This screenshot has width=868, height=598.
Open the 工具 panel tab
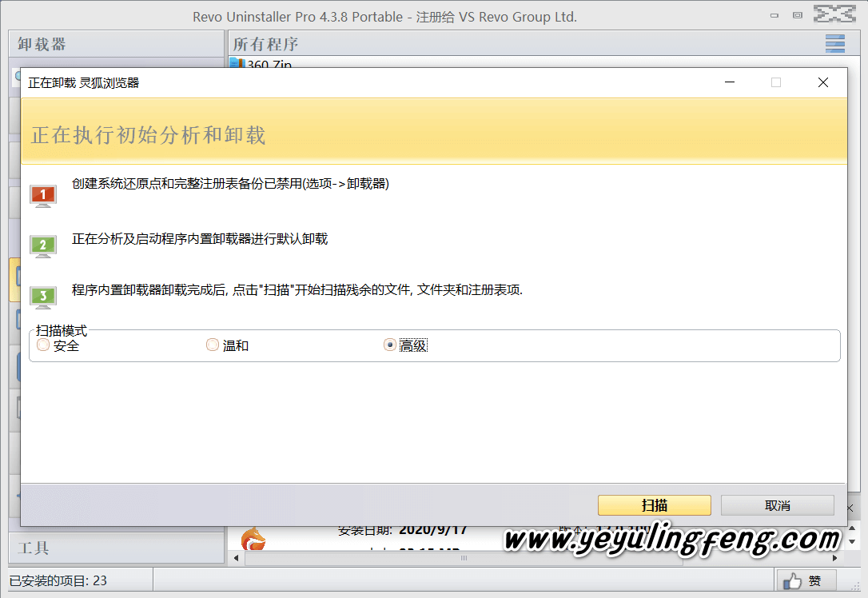point(116,548)
